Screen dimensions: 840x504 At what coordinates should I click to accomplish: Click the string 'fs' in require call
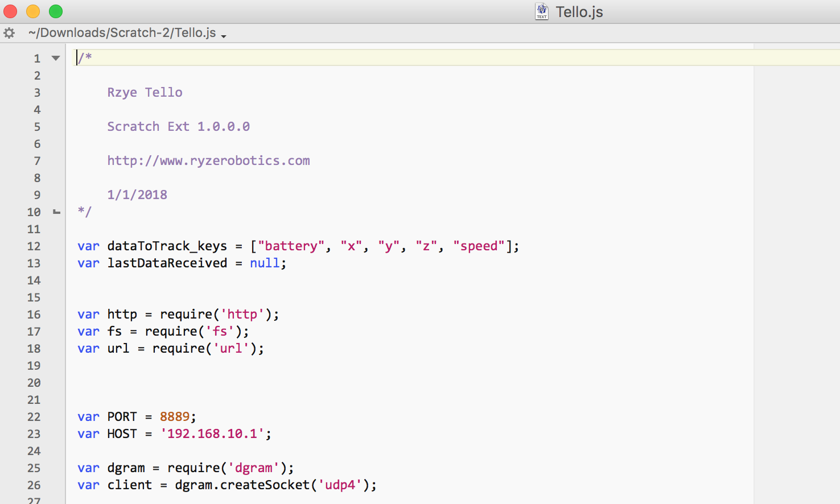pyautogui.click(x=220, y=331)
